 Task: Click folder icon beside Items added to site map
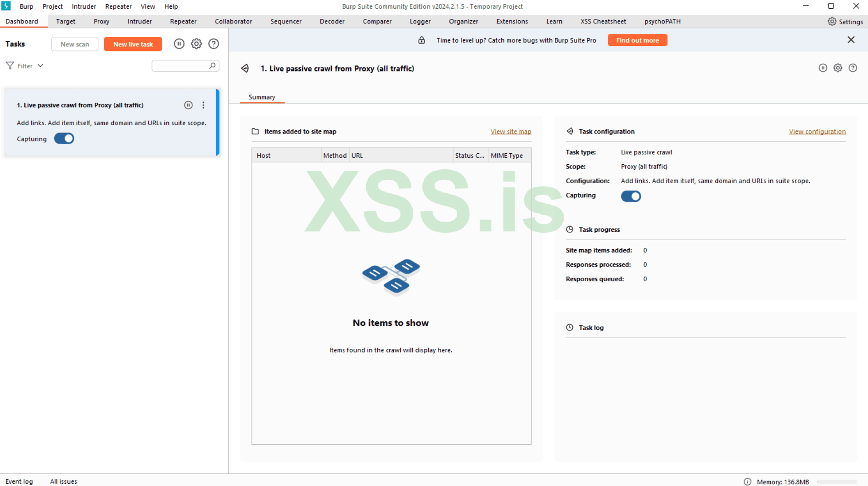[255, 131]
